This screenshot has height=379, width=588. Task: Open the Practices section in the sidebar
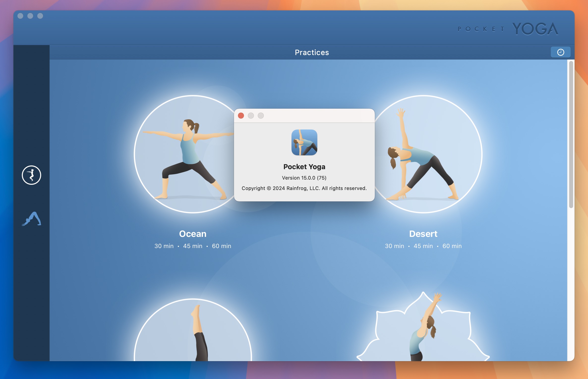coord(31,175)
